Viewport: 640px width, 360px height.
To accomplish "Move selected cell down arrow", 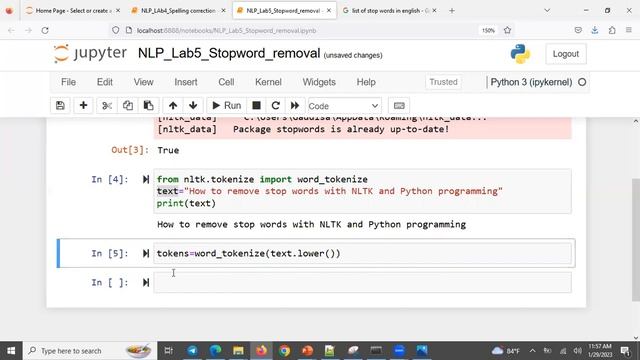I will click(x=193, y=106).
